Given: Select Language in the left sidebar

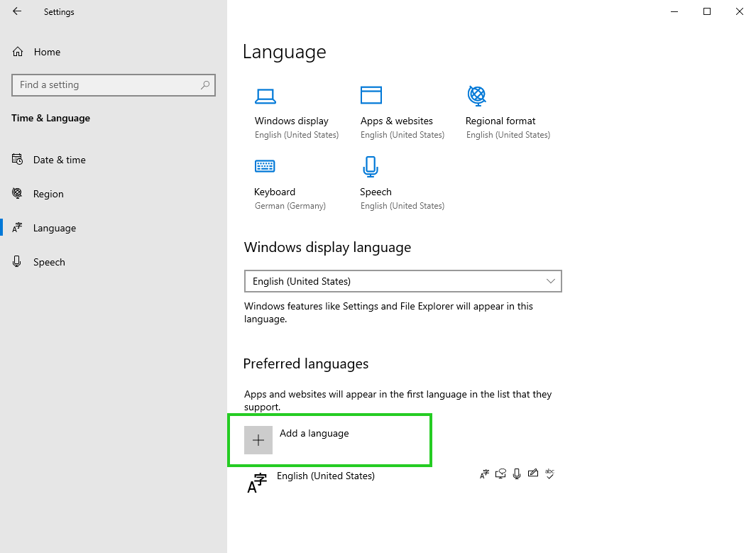Looking at the screenshot, I should pos(54,228).
